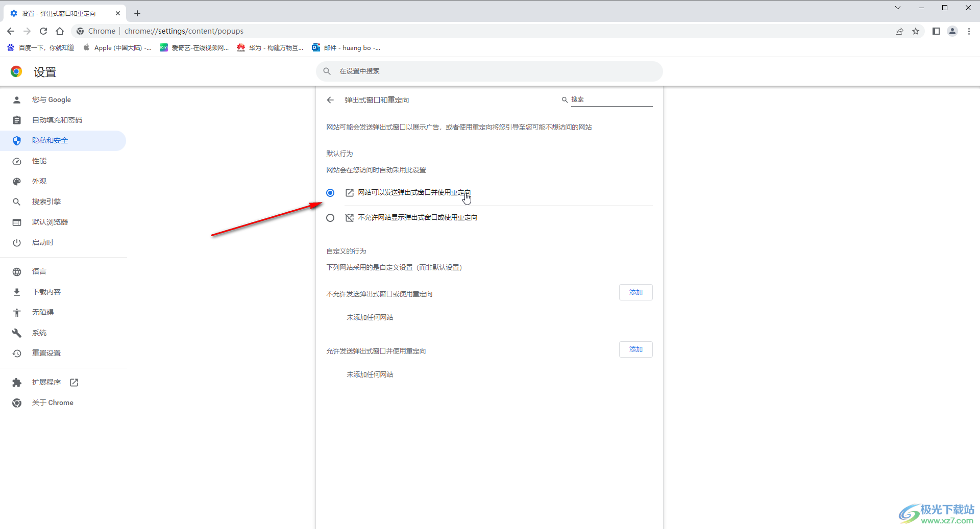Select 网站可以发送弹出式窗口并使用重定向 radio

point(330,192)
